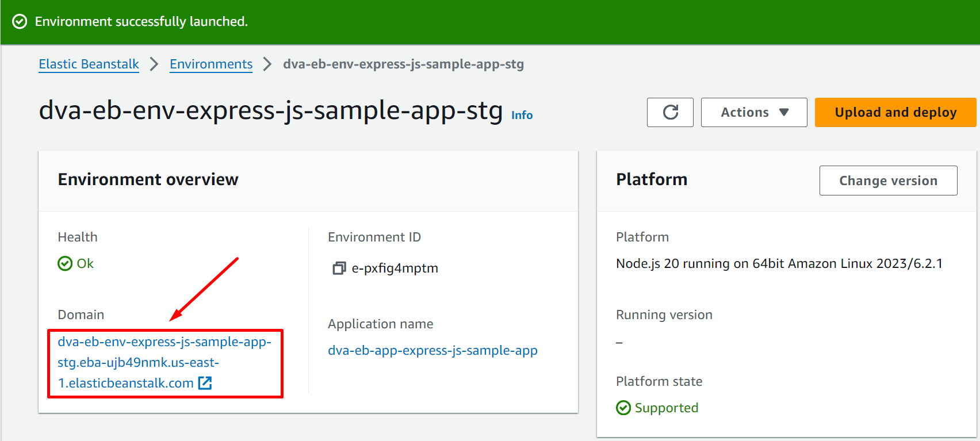This screenshot has width=980, height=441.
Task: Select the environment ID text e-pxfig4mptm
Action: tap(395, 268)
